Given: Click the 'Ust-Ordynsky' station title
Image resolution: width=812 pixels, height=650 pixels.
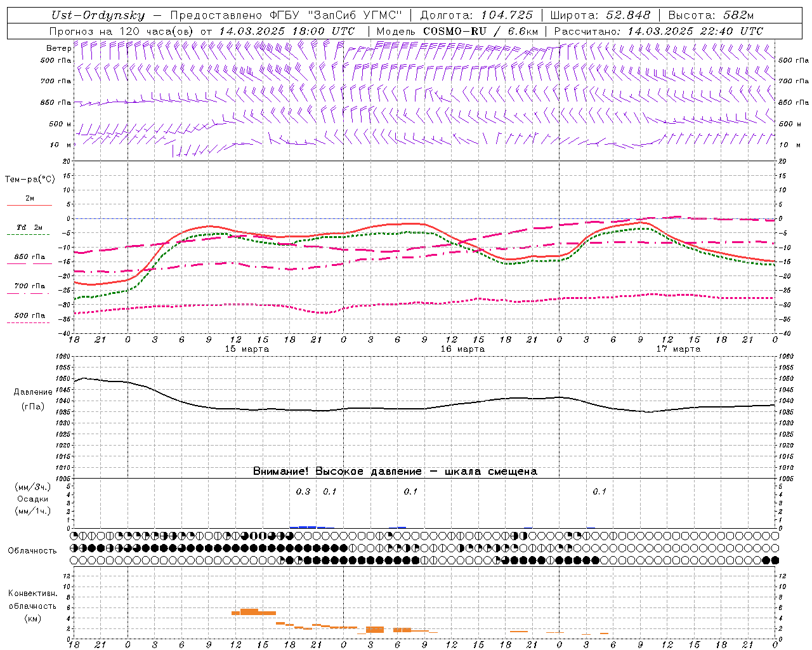Looking at the screenshot, I should coord(98,15).
